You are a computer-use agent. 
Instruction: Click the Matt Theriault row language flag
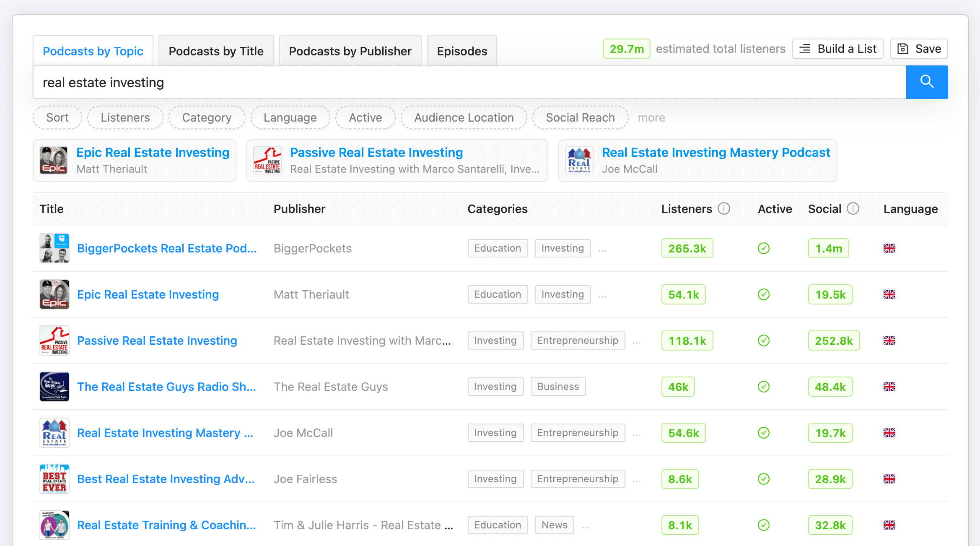889,294
